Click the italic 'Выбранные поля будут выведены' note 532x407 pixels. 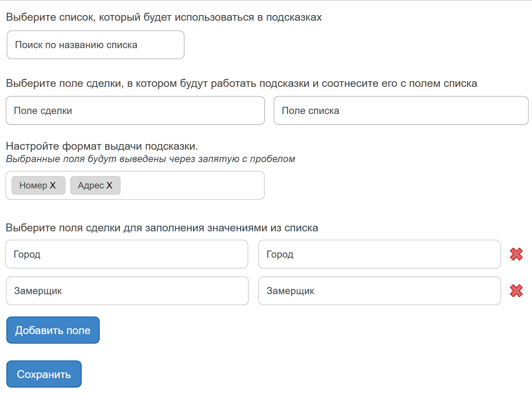(150, 159)
